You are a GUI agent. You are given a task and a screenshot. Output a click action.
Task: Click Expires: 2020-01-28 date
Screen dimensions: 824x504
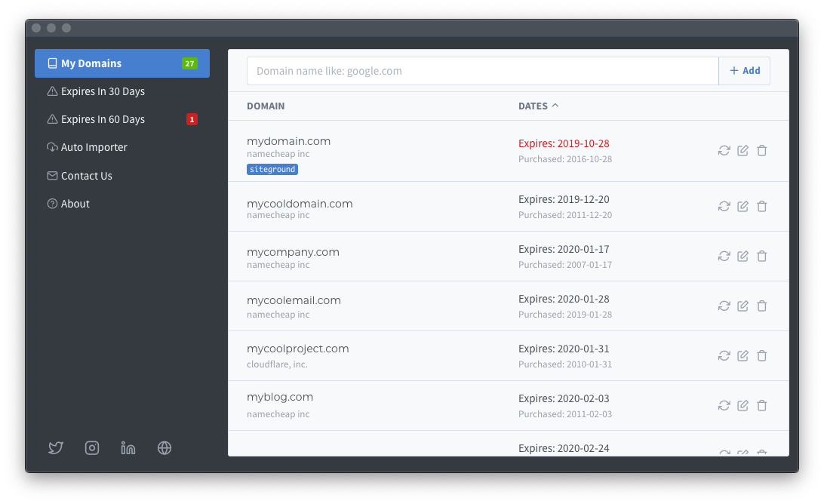[564, 299]
